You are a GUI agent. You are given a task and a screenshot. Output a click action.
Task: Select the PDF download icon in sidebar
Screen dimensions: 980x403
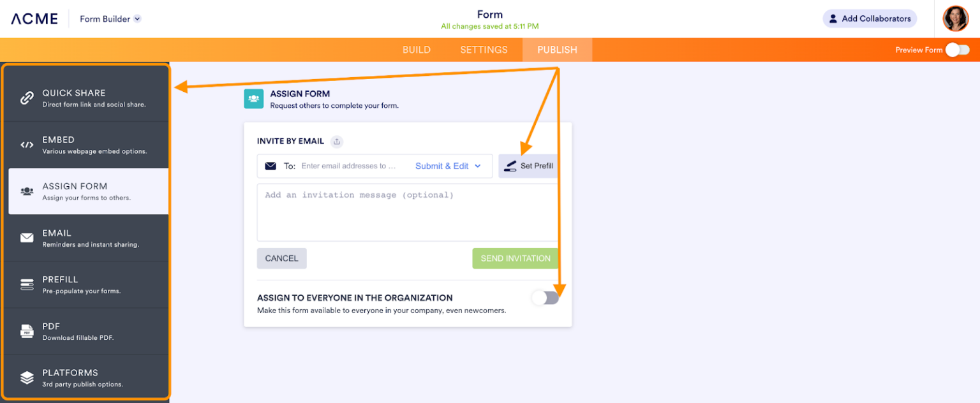pos(27,331)
